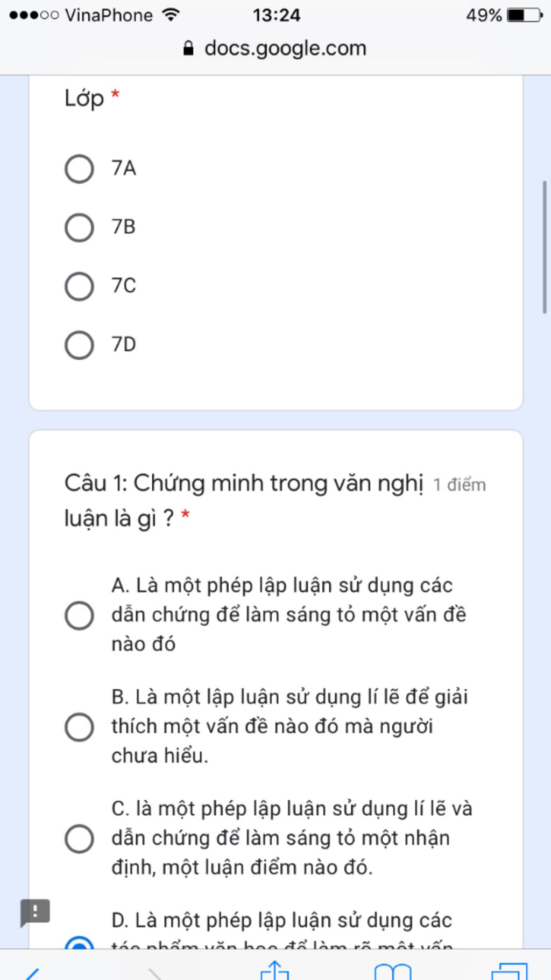This screenshot has height=980, width=551.
Task: Choose class 7D option
Action: (79, 345)
